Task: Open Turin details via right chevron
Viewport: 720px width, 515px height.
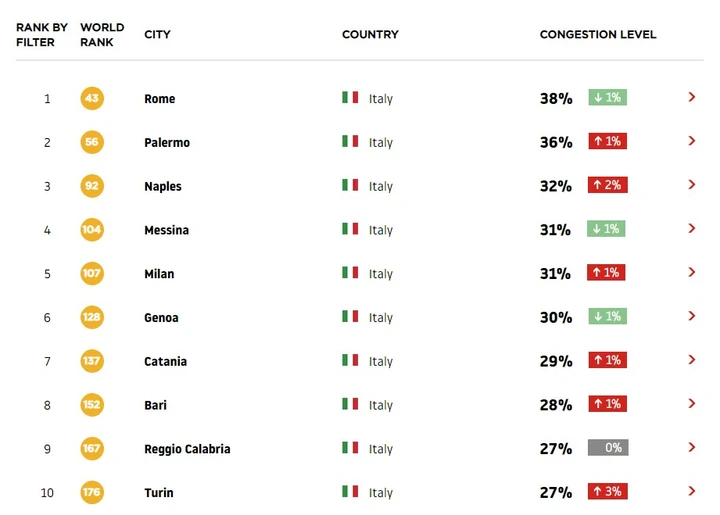Action: point(692,491)
